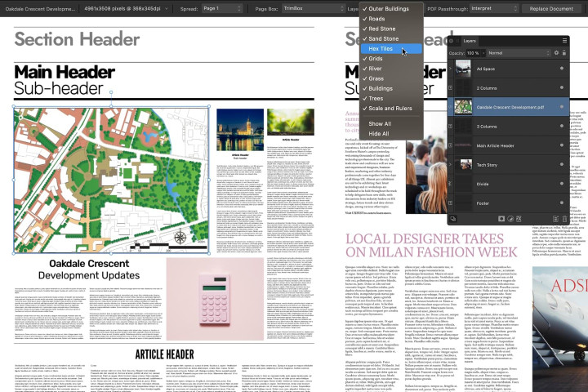Click the 'Main Header' title text
Image resolution: width=588 pixels, height=392 pixels.
pos(65,72)
